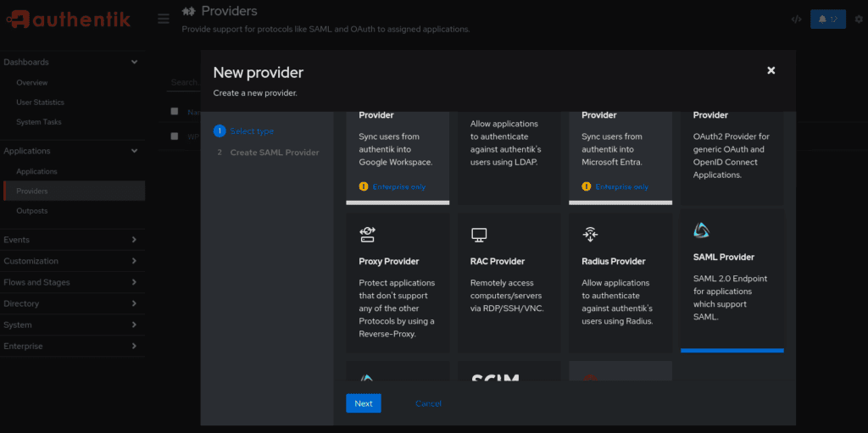Image resolution: width=868 pixels, height=433 pixels.
Task: Toggle the hamburger sidebar menu
Action: coord(164,19)
